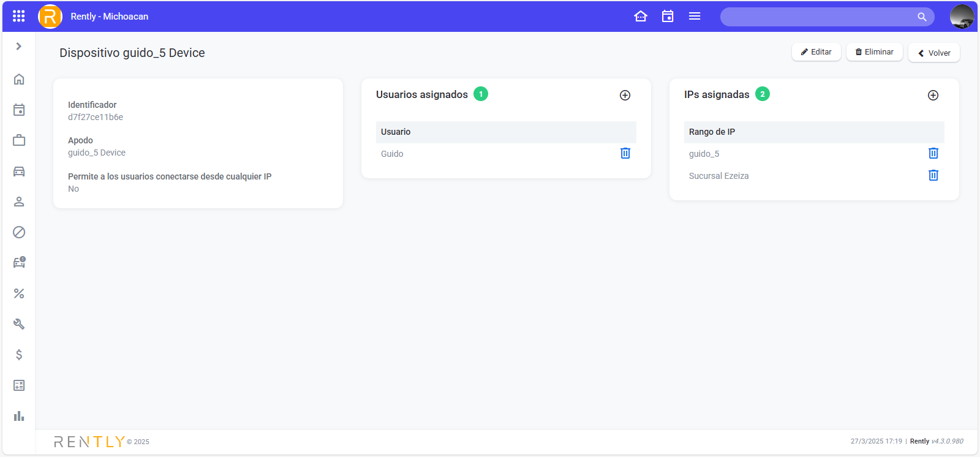
Task: Remove the Sucursal Ezeiza IP range
Action: 933,175
